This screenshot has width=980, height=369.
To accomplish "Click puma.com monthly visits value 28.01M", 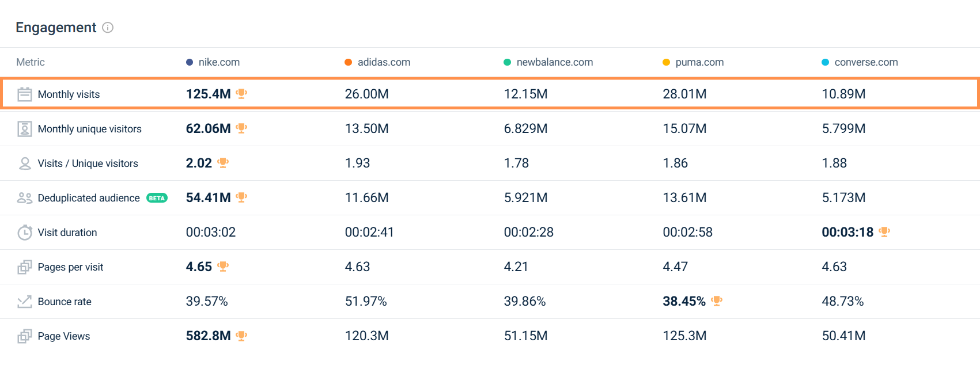I will [x=684, y=94].
